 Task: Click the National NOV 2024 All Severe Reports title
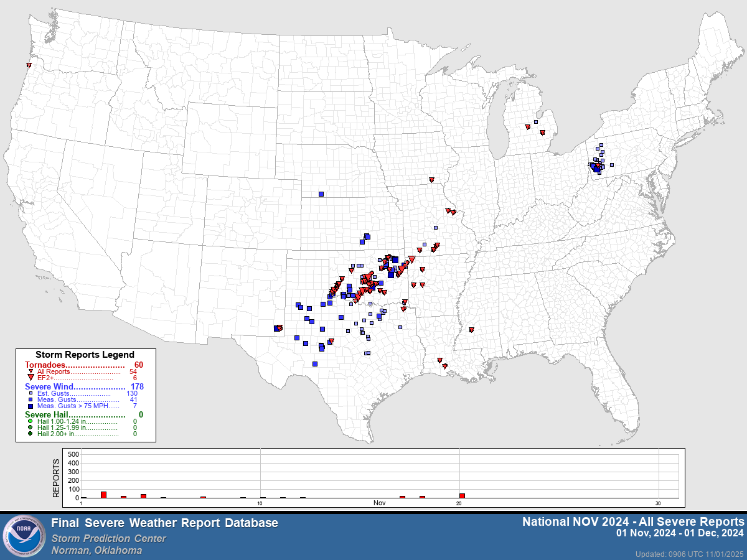point(632,521)
